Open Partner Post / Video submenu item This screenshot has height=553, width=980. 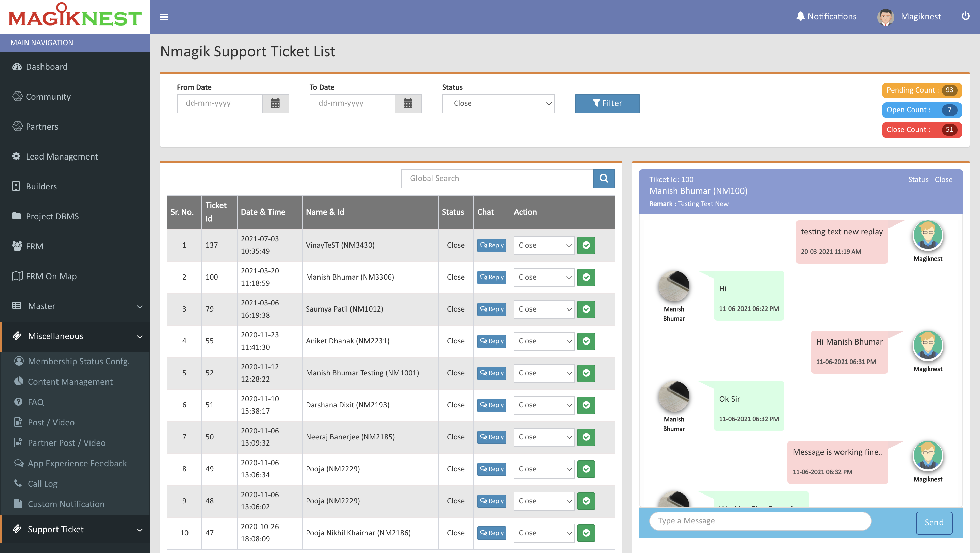(x=75, y=443)
